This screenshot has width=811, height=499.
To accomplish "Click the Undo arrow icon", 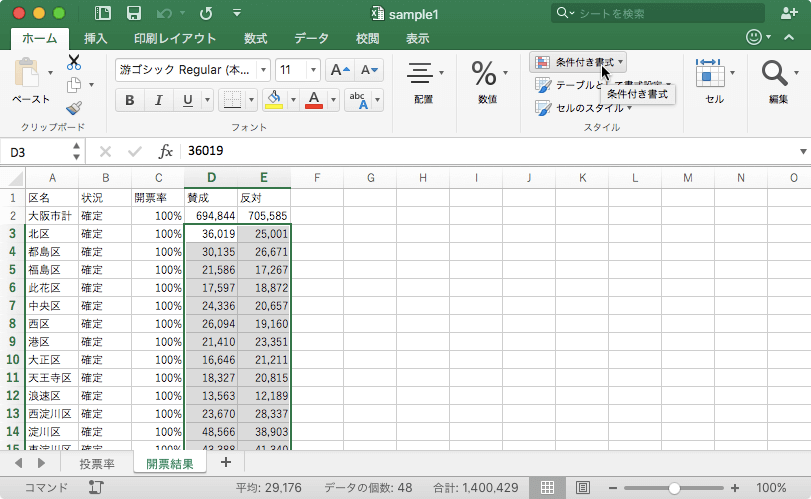I will click(x=164, y=13).
